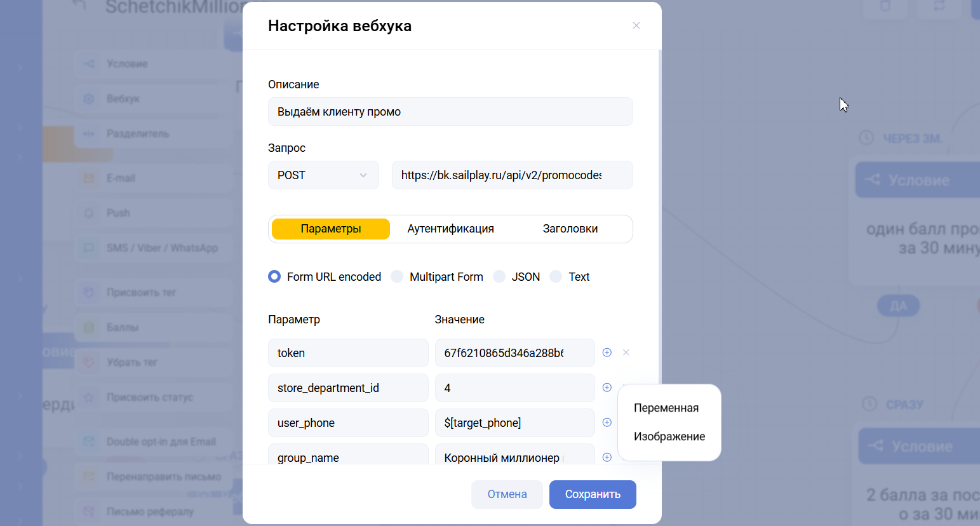
Task: Click the Отмена button
Action: 507,494
